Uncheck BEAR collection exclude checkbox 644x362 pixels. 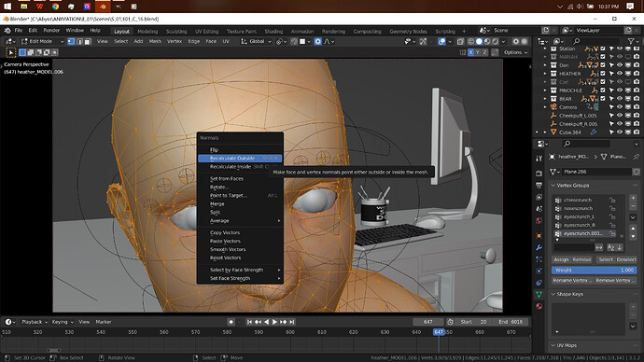coord(603,99)
